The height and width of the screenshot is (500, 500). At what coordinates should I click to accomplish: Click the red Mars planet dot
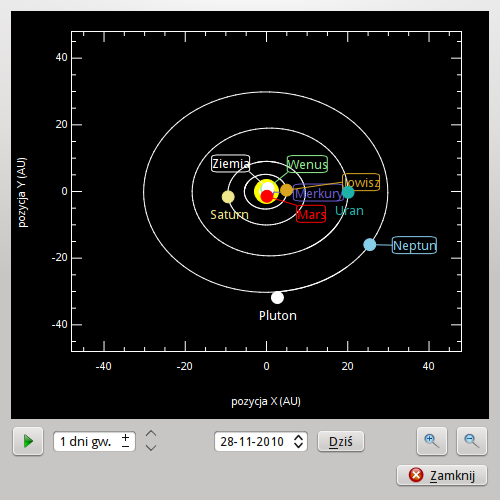[267, 196]
